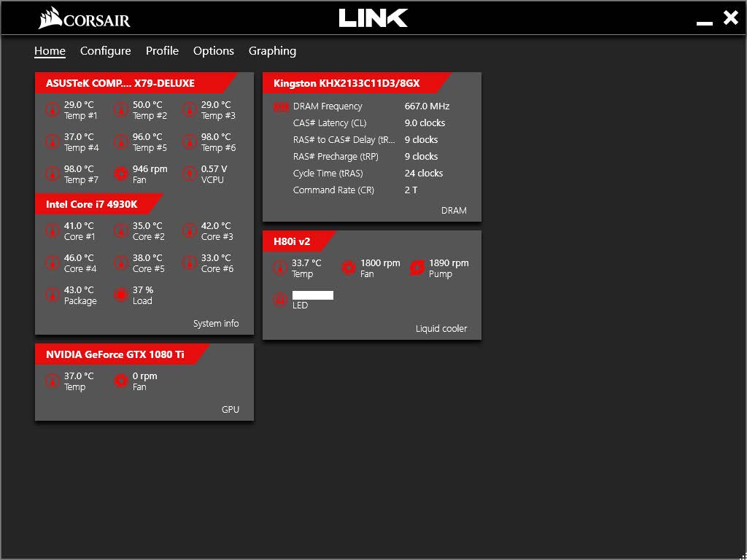Select the RAS# Precharge (tRP) label
Viewport: 747px width, 560px height.
click(336, 157)
